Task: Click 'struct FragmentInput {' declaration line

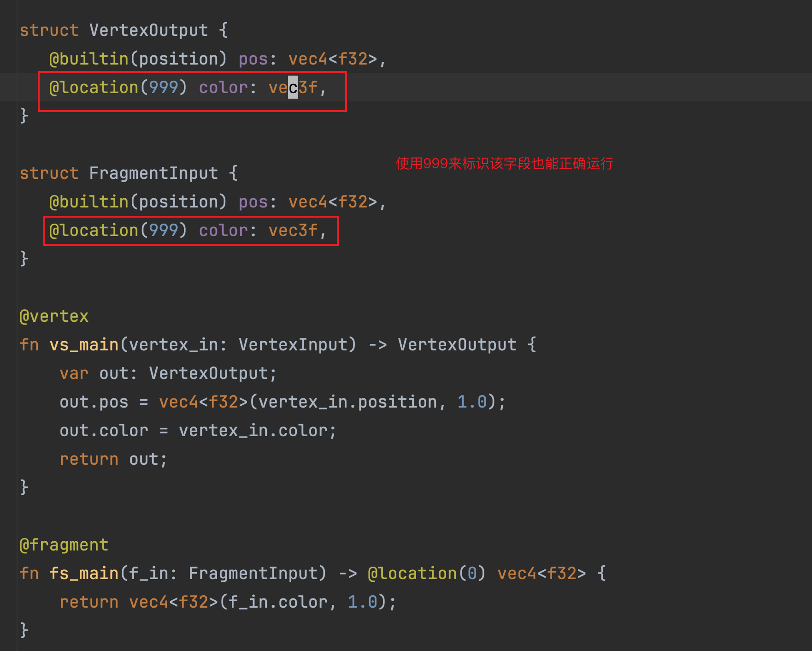Action: 129,173
